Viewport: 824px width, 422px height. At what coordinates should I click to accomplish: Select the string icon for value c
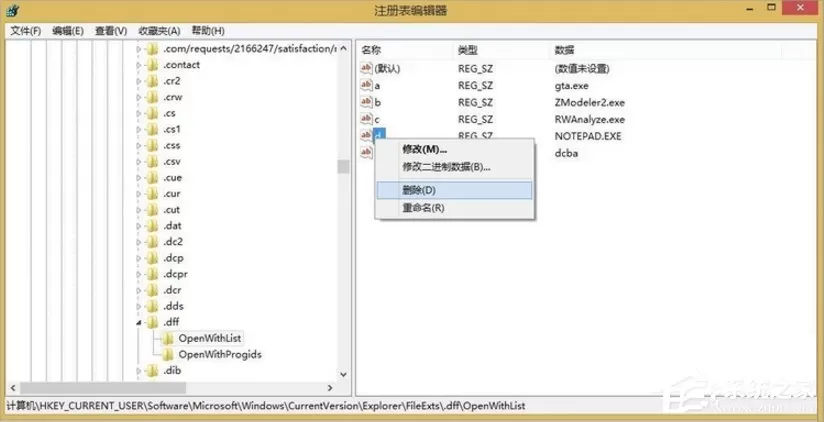[x=366, y=119]
